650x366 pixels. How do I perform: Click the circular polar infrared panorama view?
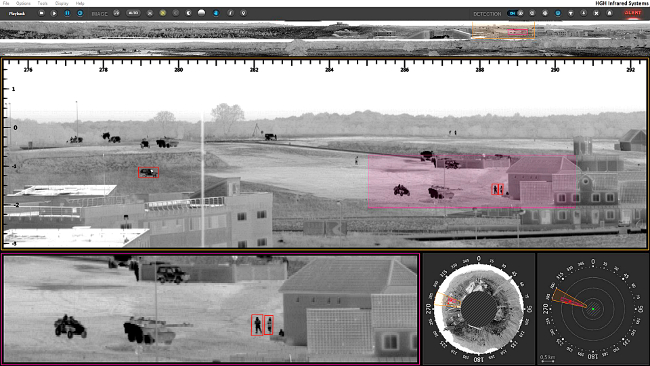[x=478, y=309]
